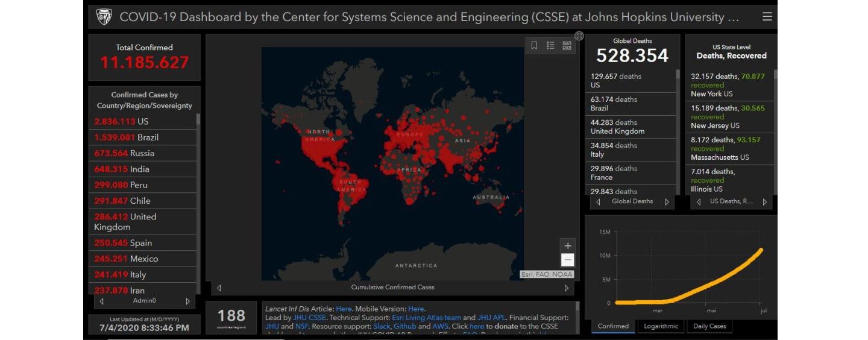Viewport: 868px width, 340px height.
Task: Go to next map with right arrow
Action: tap(566, 288)
